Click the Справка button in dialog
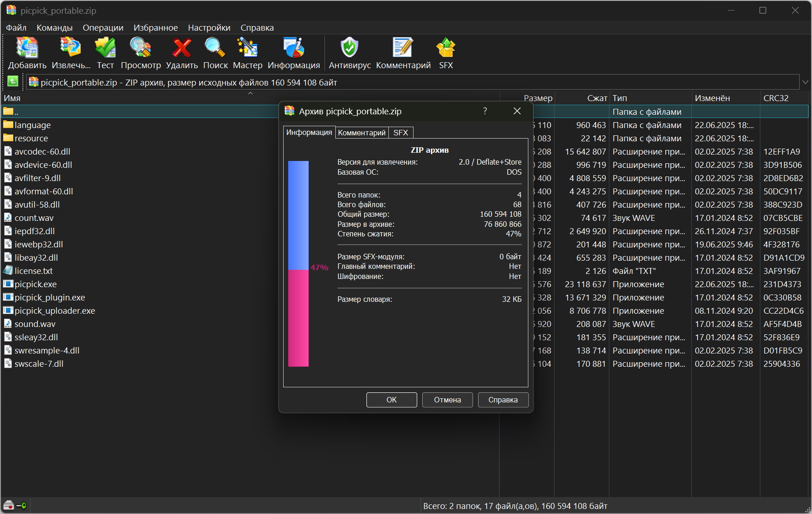This screenshot has height=514, width=812. [x=503, y=400]
